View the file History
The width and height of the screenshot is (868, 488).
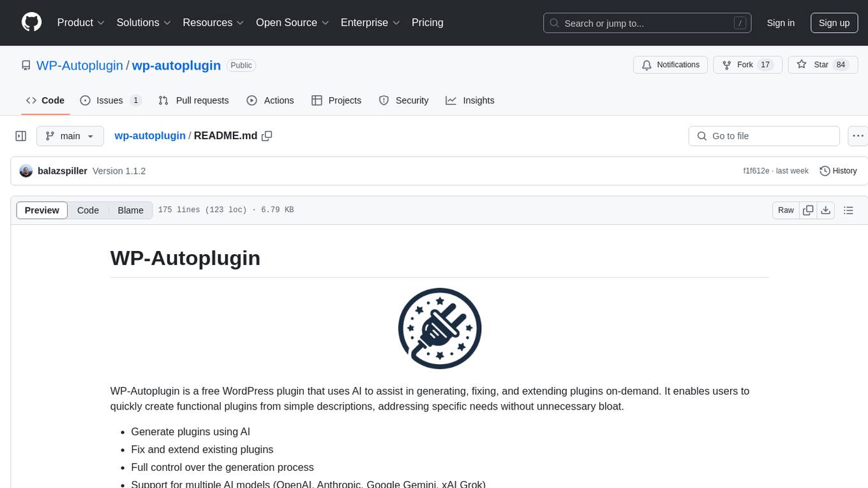[838, 171]
